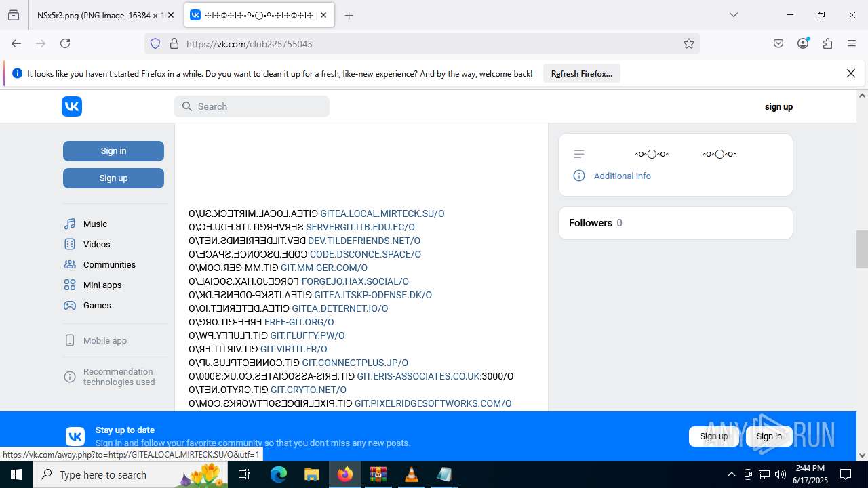The height and width of the screenshot is (488, 868).
Task: Open the GIT.VIRTIT.FR/O link
Action: 294,349
